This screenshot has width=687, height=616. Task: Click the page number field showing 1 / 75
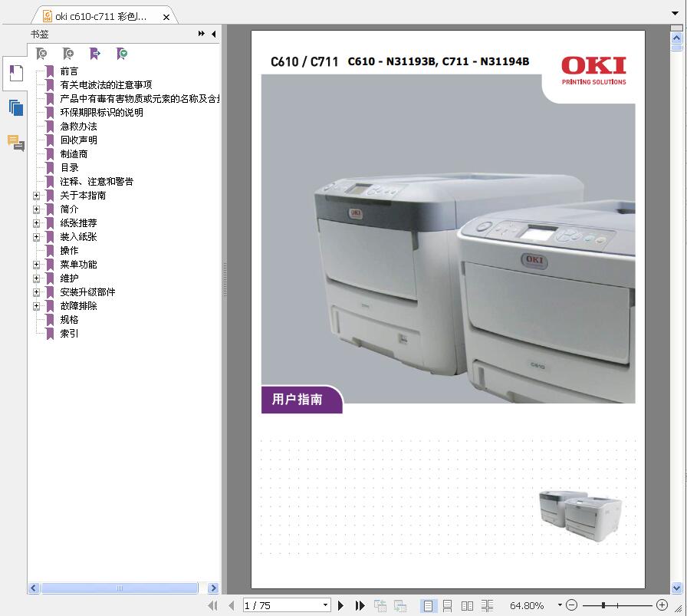click(283, 605)
